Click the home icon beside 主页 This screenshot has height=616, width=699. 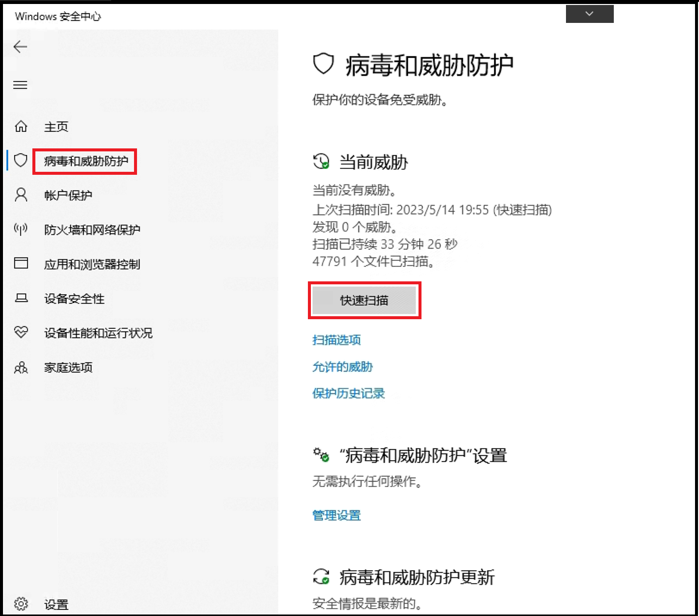click(x=21, y=126)
